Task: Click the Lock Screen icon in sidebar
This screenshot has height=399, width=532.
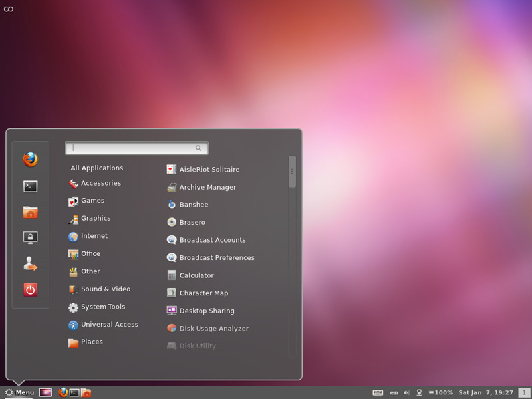Action: pos(30,237)
